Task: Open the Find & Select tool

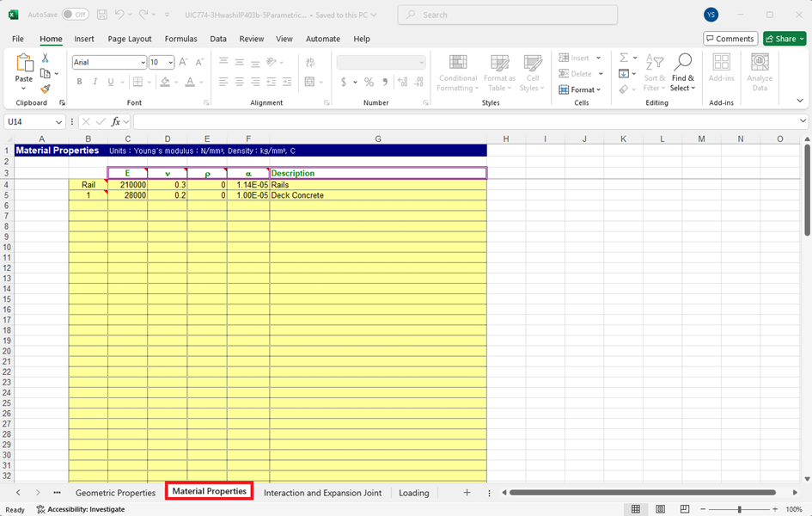Action: (x=682, y=72)
